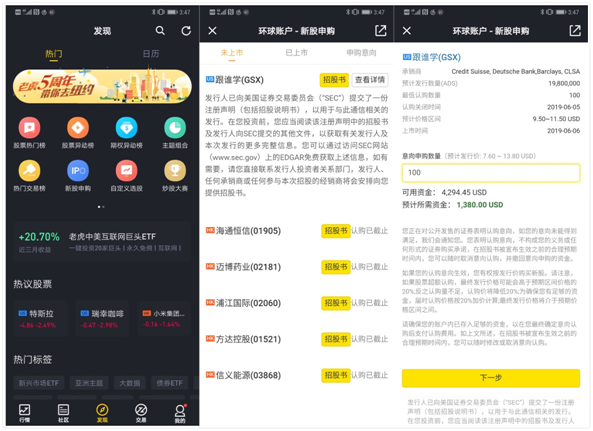Open the 招股书 for 信义能源(03868)
593x431 pixels.
tap(335, 375)
